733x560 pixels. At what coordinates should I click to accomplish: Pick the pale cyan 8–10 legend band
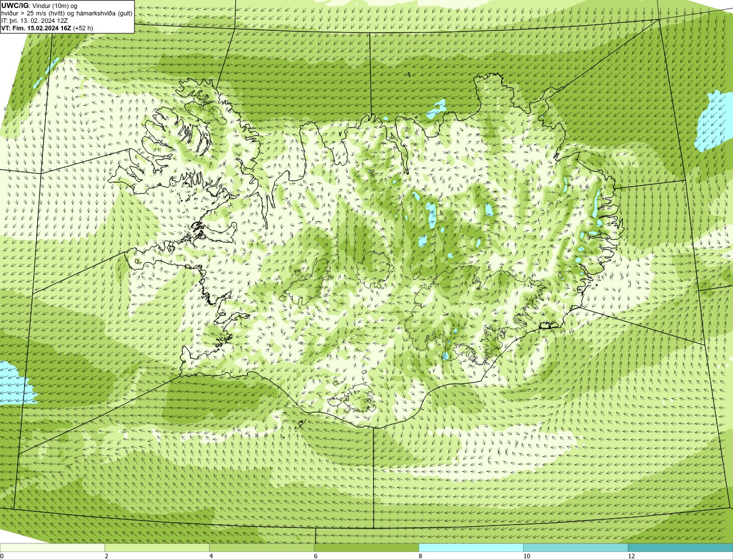pyautogui.click(x=471, y=547)
